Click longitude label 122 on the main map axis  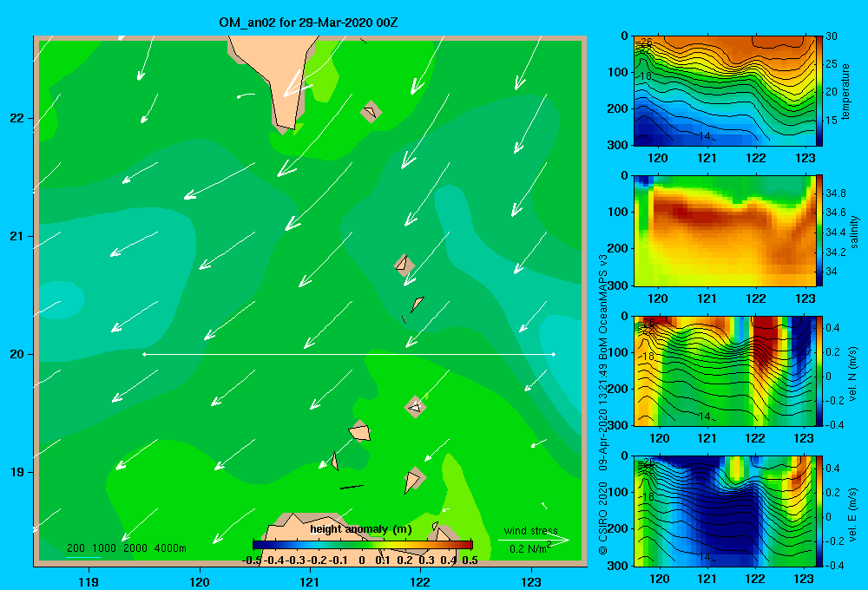(420, 581)
